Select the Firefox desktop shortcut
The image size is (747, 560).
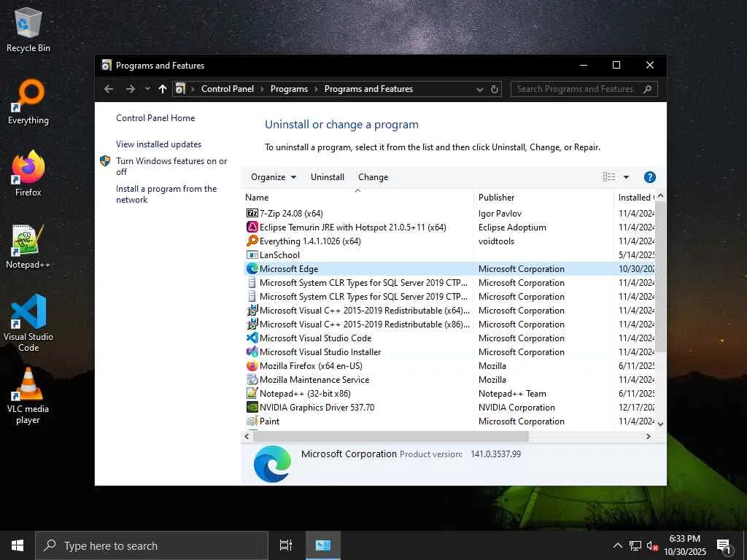[x=28, y=174]
